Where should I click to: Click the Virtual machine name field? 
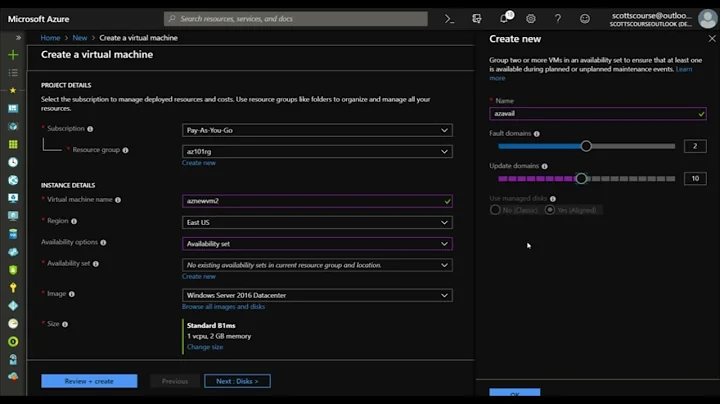(x=317, y=201)
